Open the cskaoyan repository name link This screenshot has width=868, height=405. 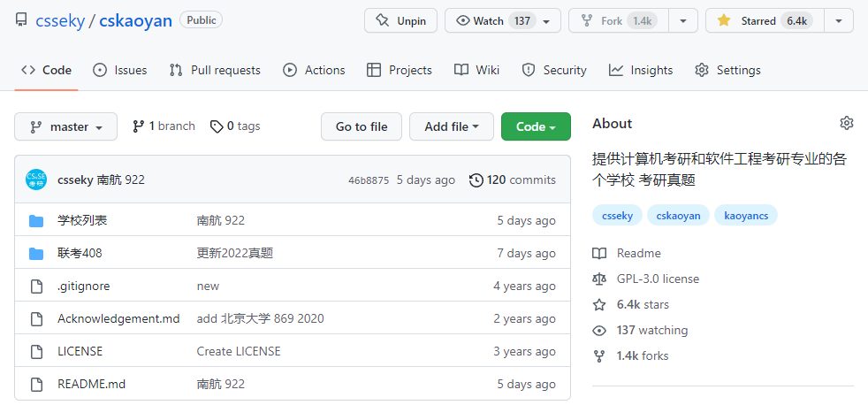(135, 21)
